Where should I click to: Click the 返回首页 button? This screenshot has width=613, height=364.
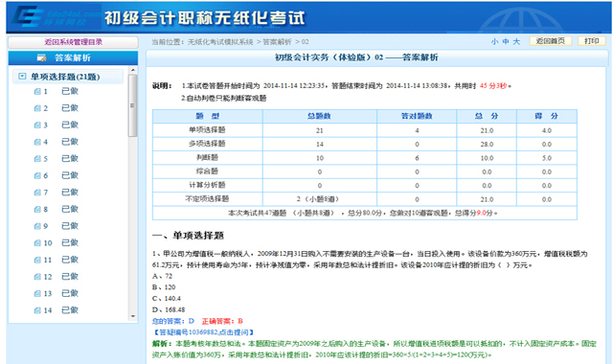click(x=550, y=41)
